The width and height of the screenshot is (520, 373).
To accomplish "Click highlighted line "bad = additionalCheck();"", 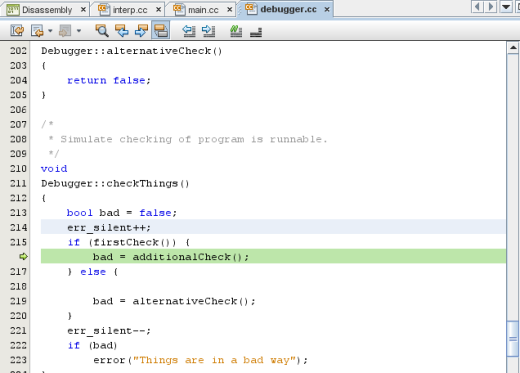I will [x=273, y=256].
